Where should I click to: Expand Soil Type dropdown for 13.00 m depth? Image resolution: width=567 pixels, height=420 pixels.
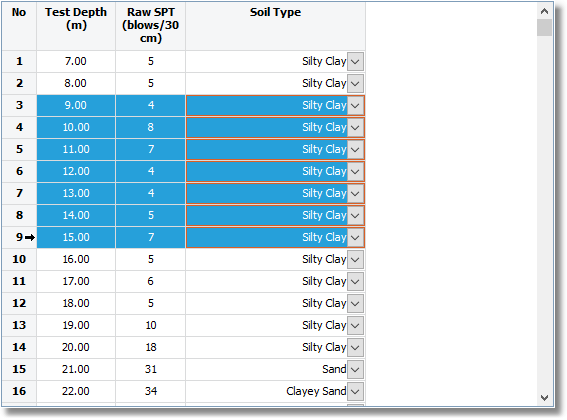(x=355, y=194)
